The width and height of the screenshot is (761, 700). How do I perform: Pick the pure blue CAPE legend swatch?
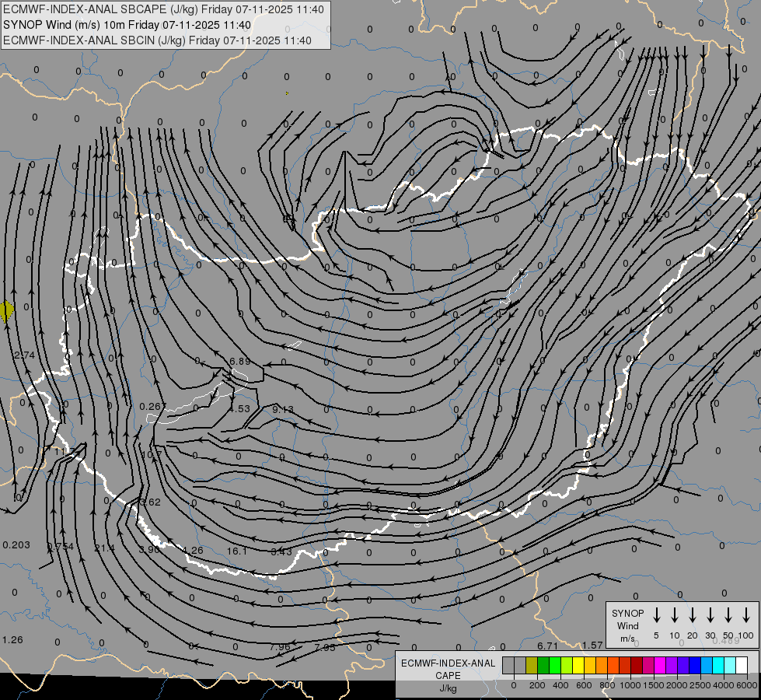694,665
